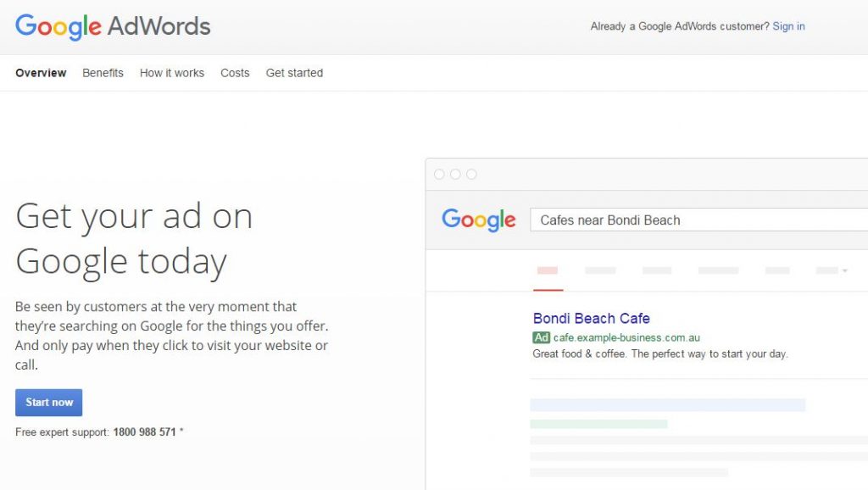Open the Costs tab
The image size is (868, 490).
[x=235, y=73]
